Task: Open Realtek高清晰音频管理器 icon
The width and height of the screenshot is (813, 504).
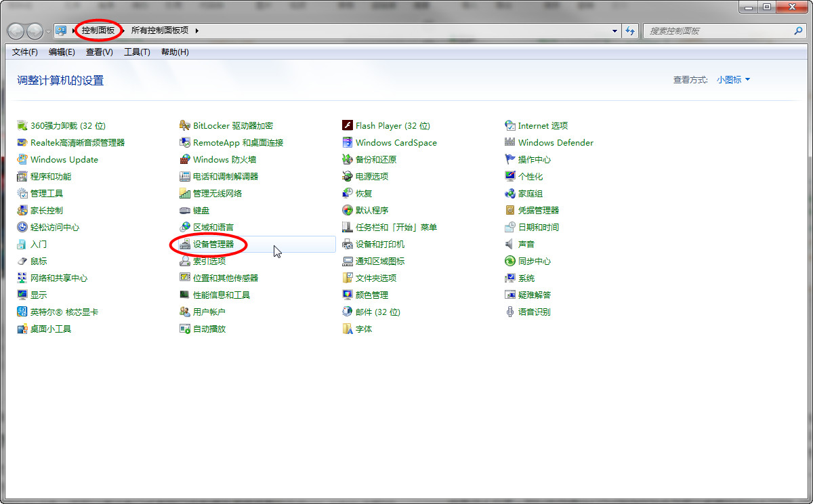Action: [x=22, y=142]
